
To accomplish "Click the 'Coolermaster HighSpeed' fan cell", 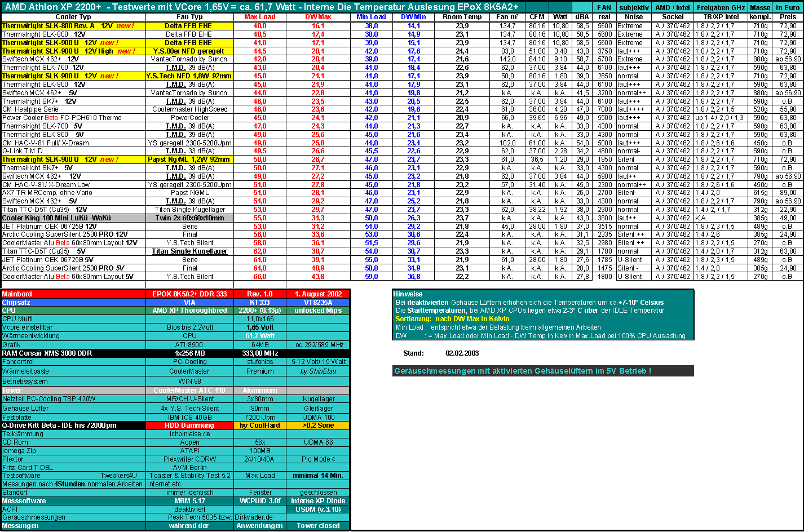I will coord(189,109).
